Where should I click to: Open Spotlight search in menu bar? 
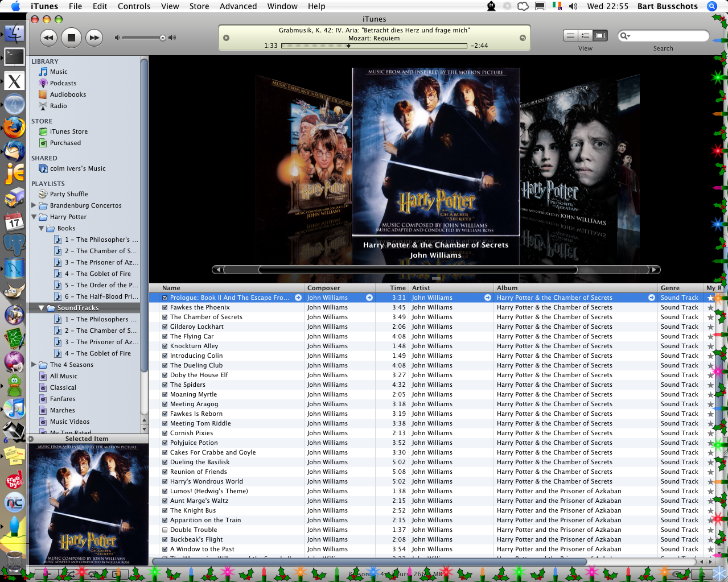pyautogui.click(x=711, y=6)
